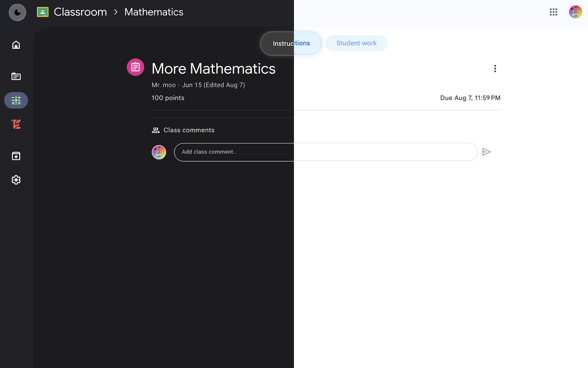Go to Classroom home via breadcrumb link
588x368 pixels.
[80, 11]
